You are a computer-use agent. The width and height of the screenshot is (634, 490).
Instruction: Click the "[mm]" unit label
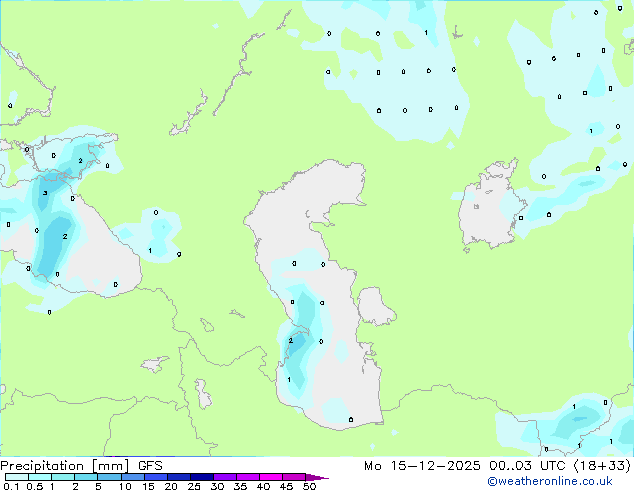110,466
